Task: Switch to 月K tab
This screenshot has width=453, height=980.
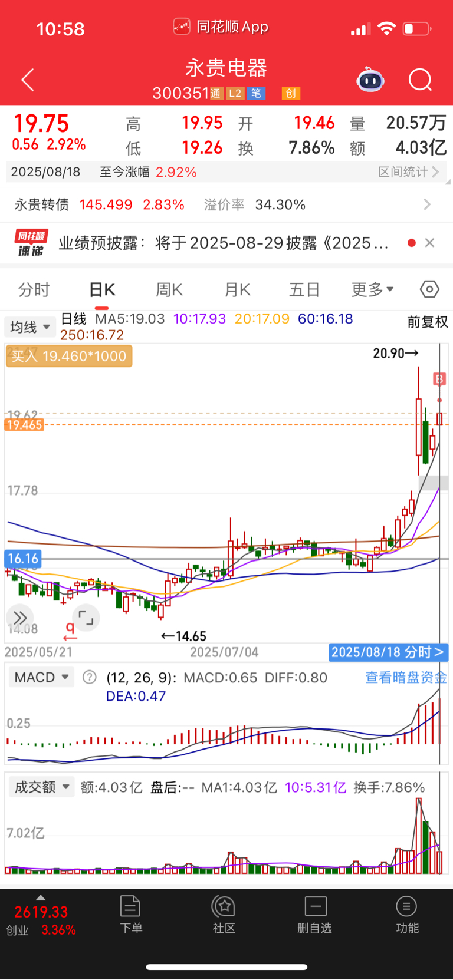Action: click(x=238, y=289)
